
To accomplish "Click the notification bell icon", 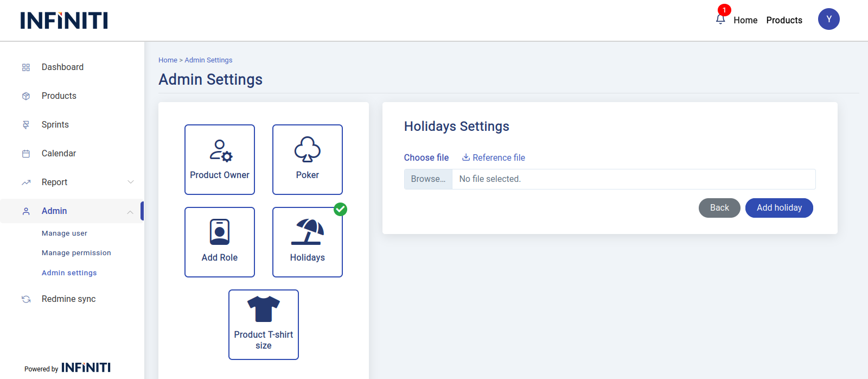I will tap(720, 20).
